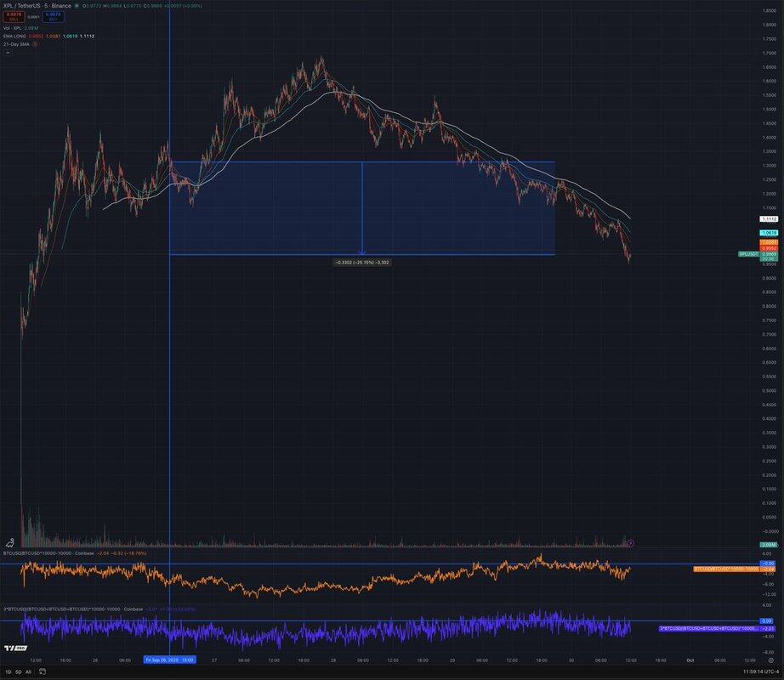
Task: Select the 5D date range
Action: 18,671
